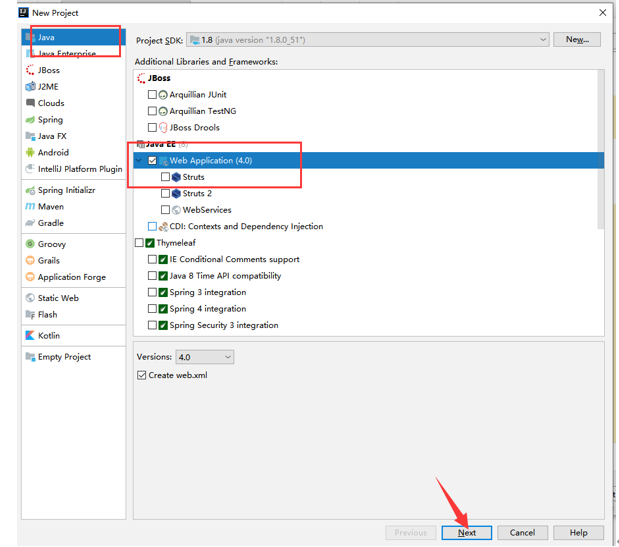Click the Struts 2 cube icon

click(x=176, y=193)
